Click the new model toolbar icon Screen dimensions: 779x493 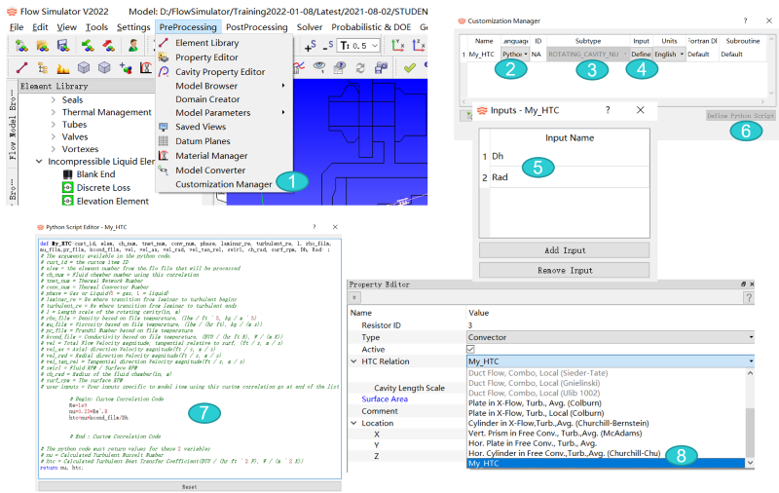pyautogui.click(x=21, y=46)
